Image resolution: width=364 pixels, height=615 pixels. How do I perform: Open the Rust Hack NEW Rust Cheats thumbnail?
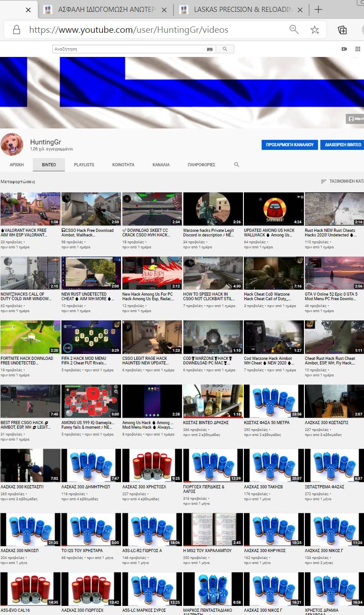click(x=335, y=209)
